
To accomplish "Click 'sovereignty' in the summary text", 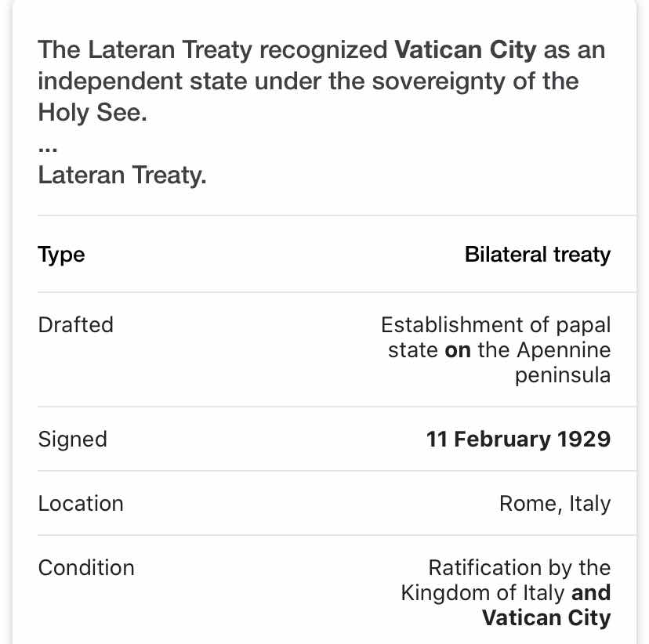I will (438, 81).
